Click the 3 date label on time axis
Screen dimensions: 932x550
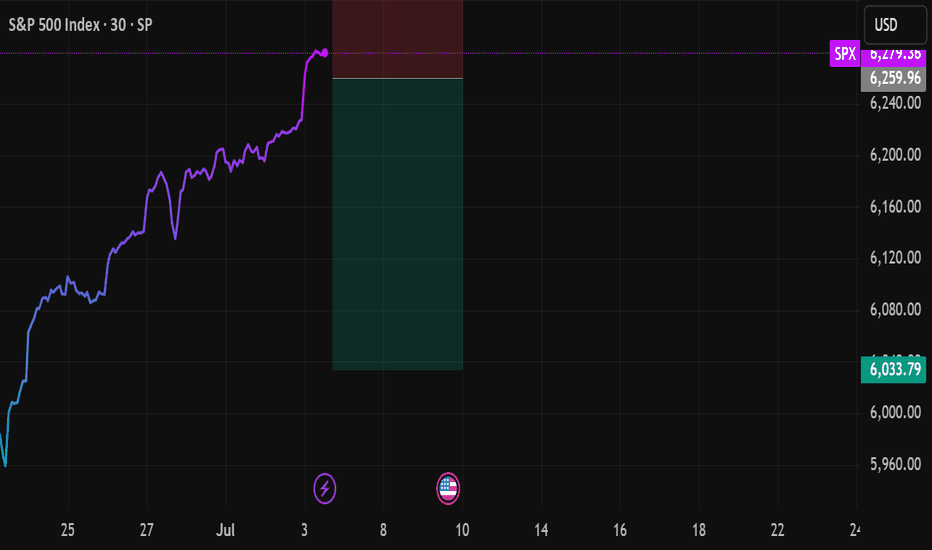(x=304, y=530)
